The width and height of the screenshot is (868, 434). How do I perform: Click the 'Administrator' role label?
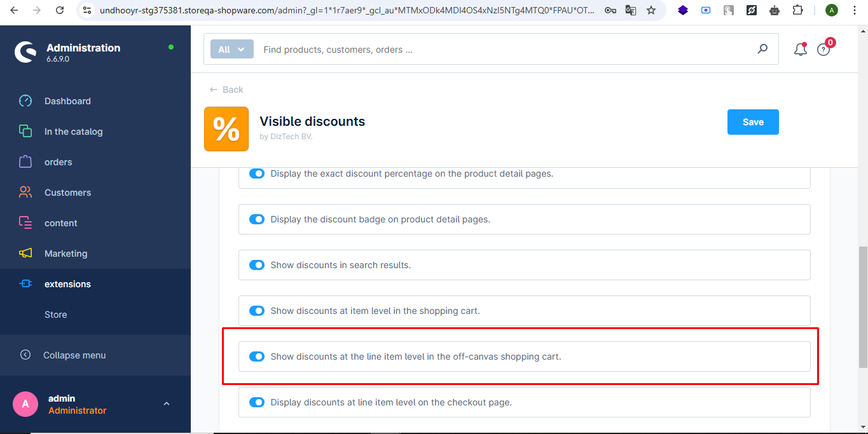[x=78, y=410]
